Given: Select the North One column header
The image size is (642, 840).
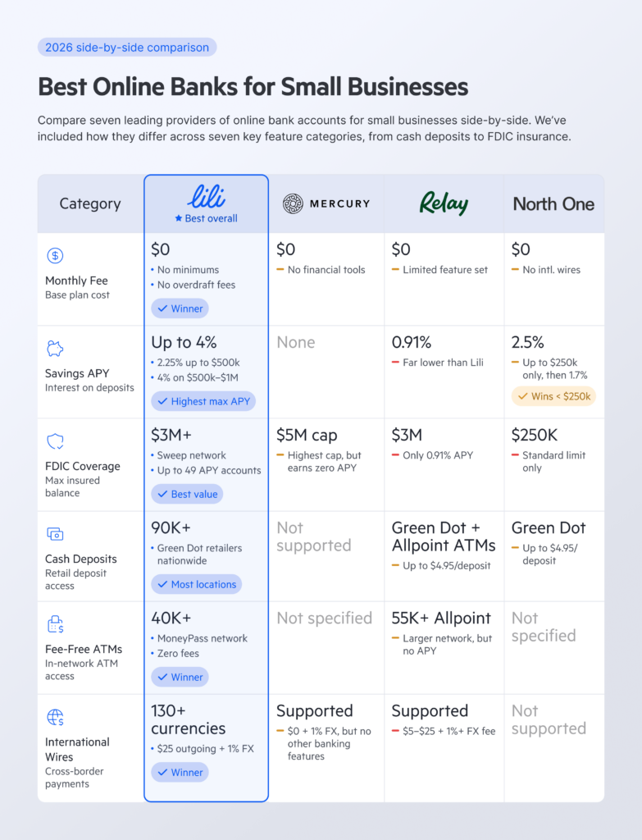Looking at the screenshot, I should 553,203.
